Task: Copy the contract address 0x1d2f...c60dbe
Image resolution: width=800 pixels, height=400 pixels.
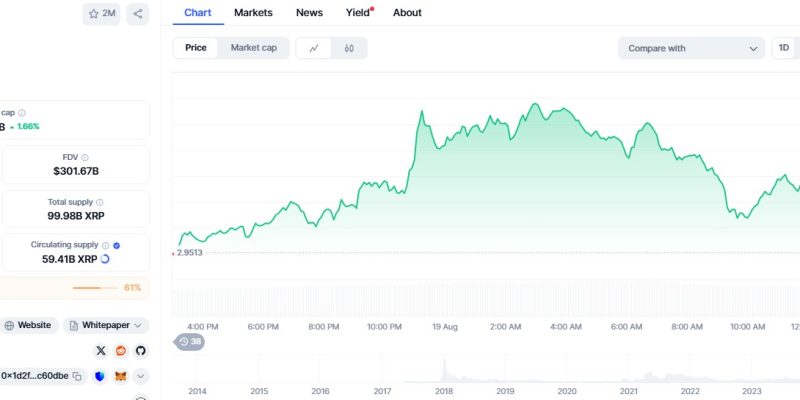Action: point(77,377)
